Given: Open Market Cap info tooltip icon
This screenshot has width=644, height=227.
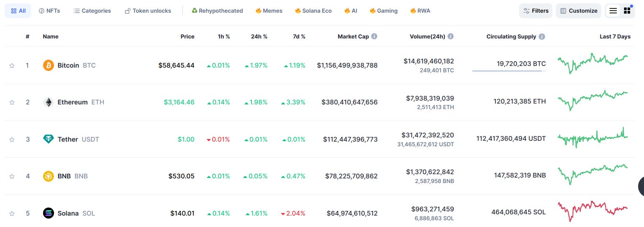Looking at the screenshot, I should tap(374, 36).
